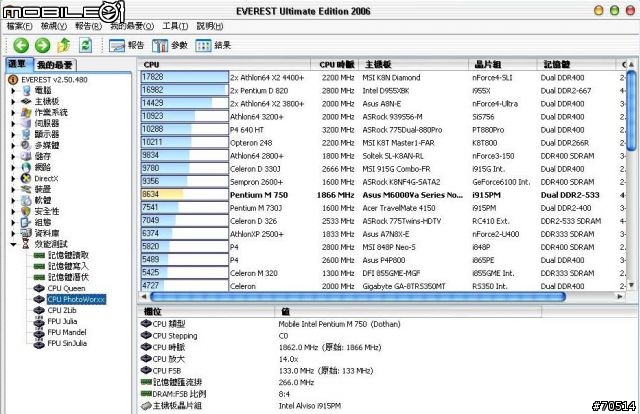Collapse the 效能測試 benchmark node
Viewport: 640px width, 414px height.
pos(13,245)
